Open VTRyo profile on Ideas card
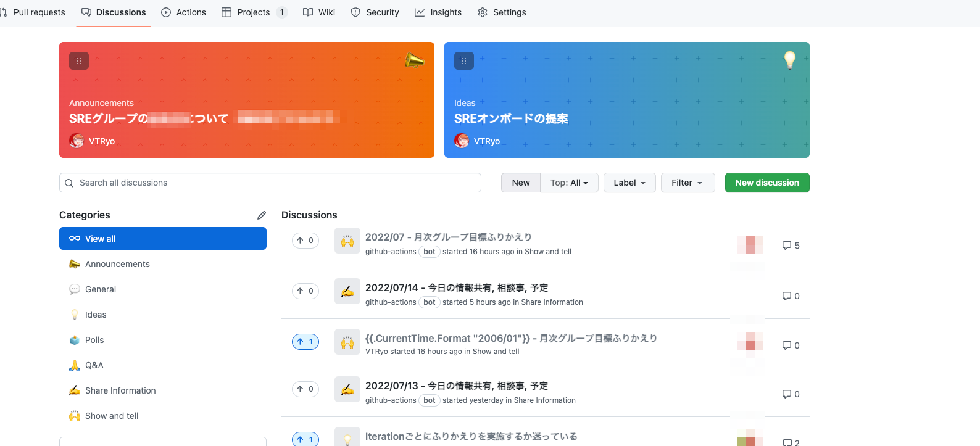Image resolution: width=980 pixels, height=446 pixels. pos(487,141)
